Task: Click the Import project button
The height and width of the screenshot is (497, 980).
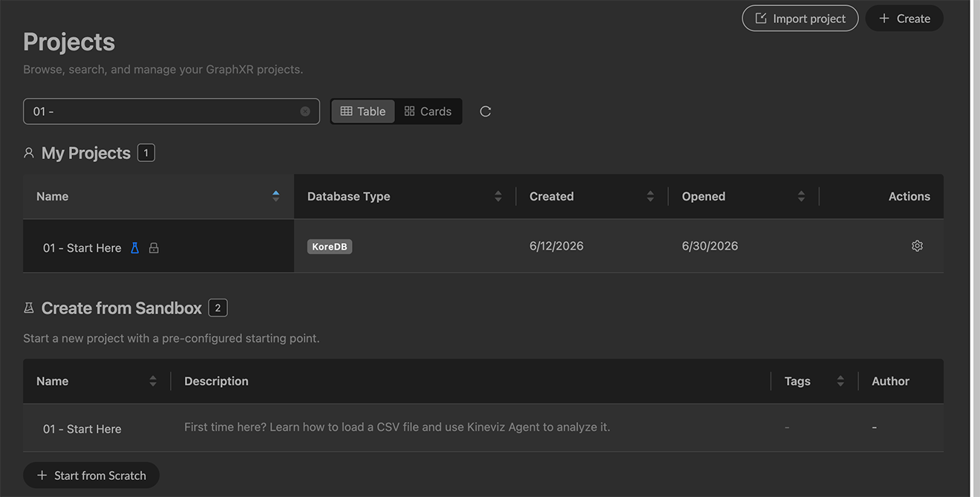Action: point(800,19)
